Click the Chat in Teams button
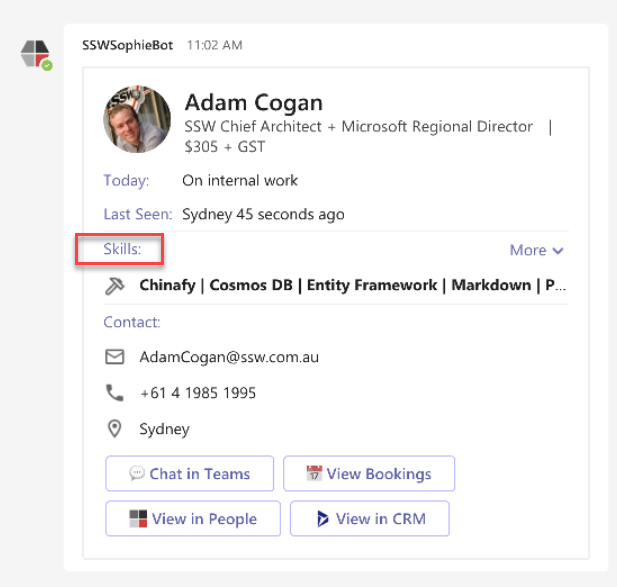This screenshot has height=587, width=617. (x=190, y=474)
